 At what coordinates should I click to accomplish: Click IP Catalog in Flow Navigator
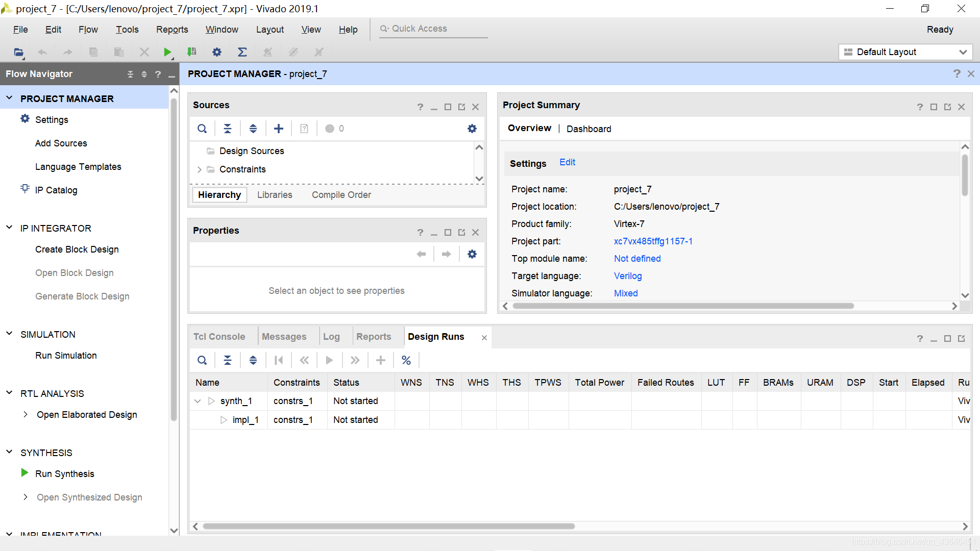click(x=56, y=190)
